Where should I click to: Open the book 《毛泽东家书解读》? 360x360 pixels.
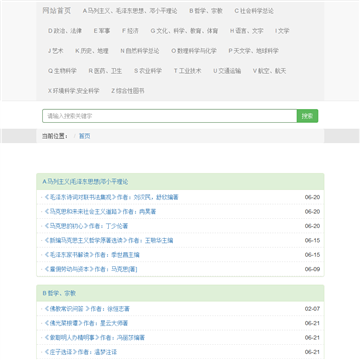pos(92,255)
